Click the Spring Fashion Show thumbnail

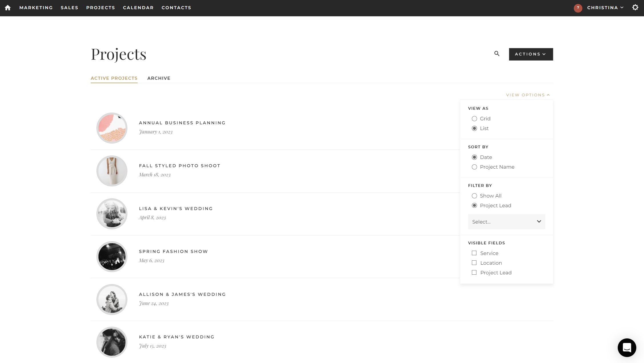[112, 256]
